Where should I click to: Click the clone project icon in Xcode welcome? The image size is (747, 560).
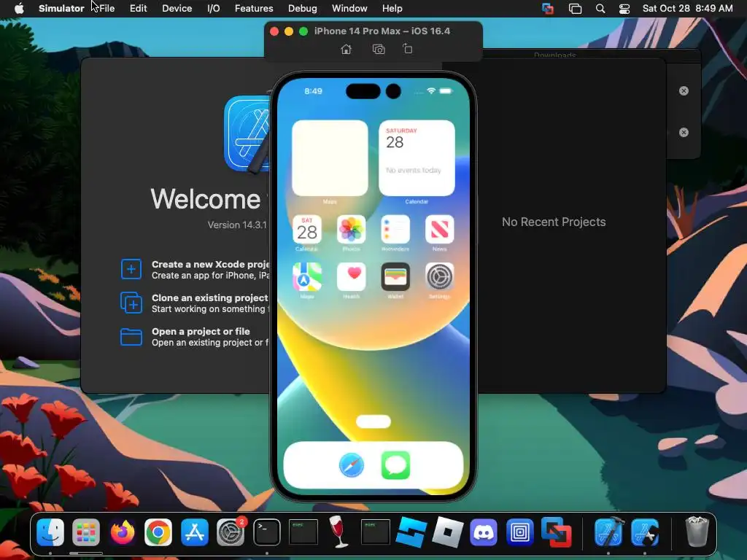click(x=131, y=303)
